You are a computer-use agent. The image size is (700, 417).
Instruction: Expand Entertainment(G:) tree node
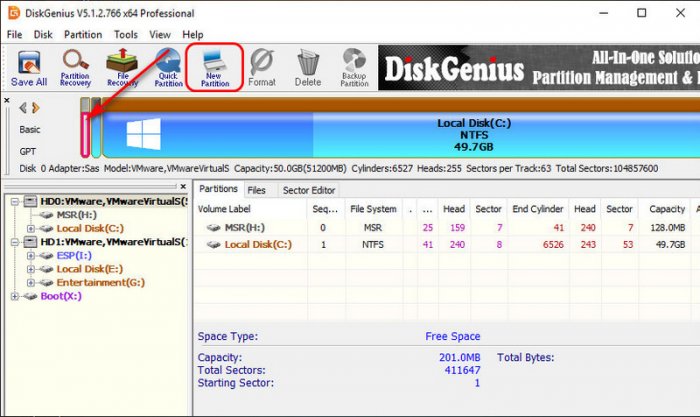coord(31,283)
